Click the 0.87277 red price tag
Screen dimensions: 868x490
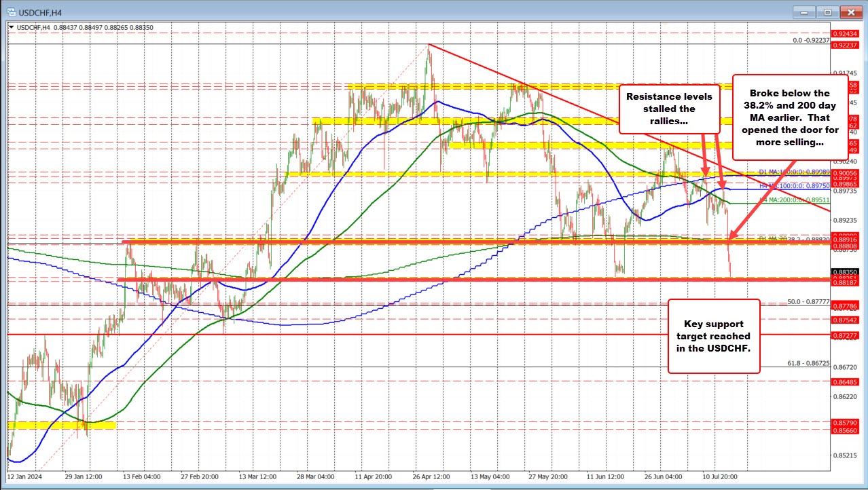[x=848, y=335]
